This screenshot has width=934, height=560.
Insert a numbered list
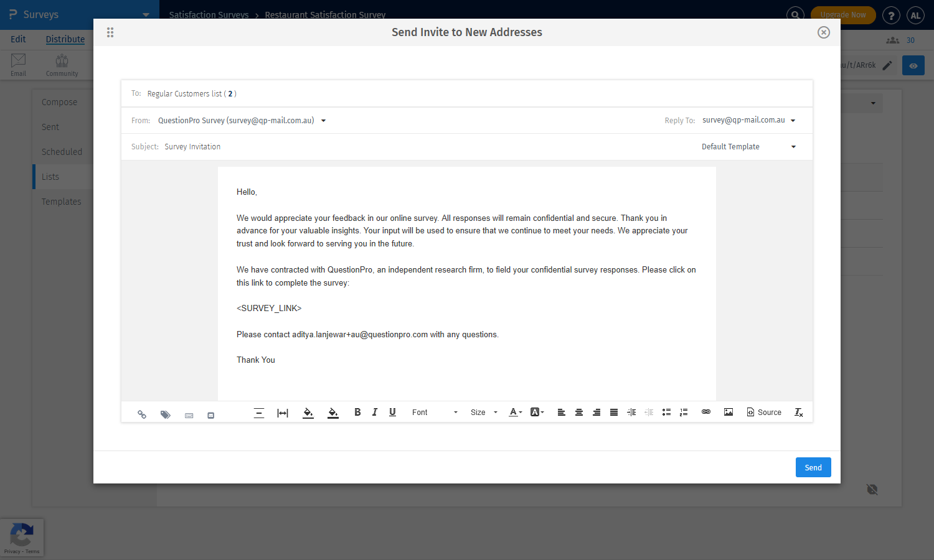click(x=684, y=412)
